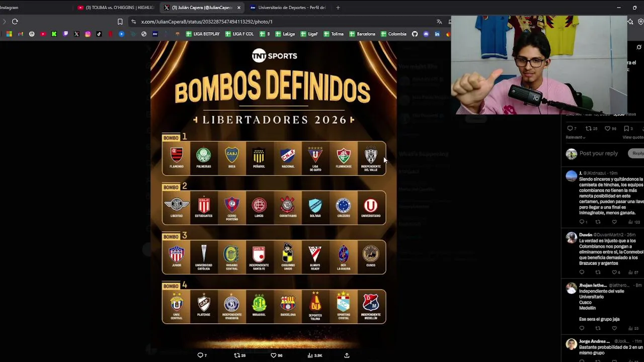Click View quotes link
The height and width of the screenshot is (362, 644).
coord(633,137)
